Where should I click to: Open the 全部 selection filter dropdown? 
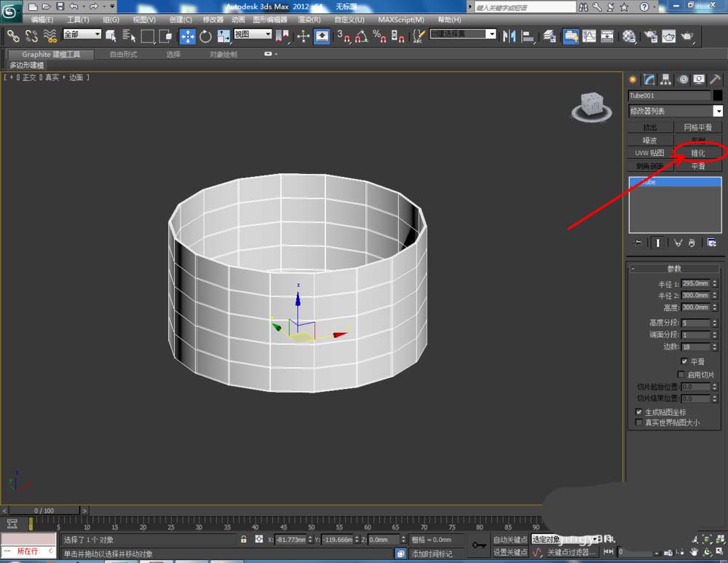click(82, 34)
